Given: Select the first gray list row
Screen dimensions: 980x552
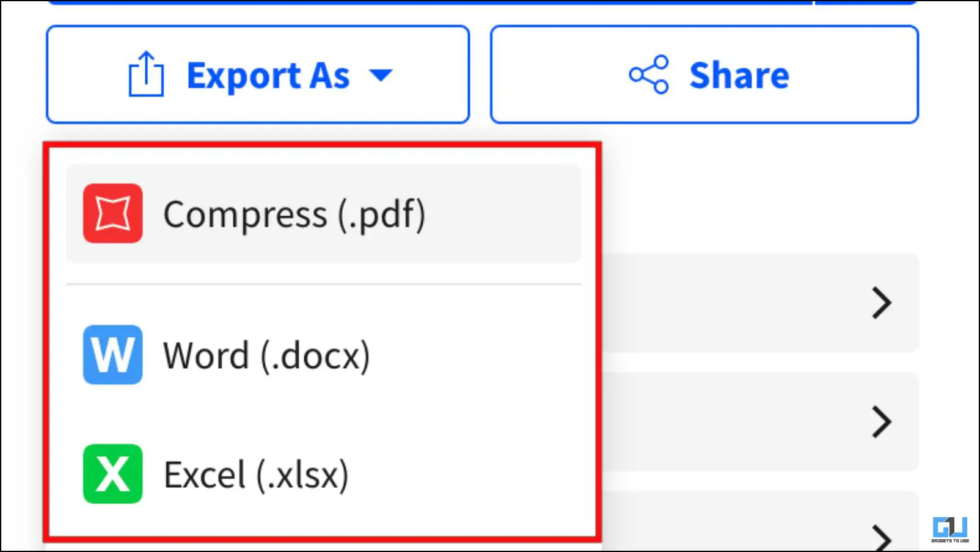Looking at the screenshot, I should (760, 303).
